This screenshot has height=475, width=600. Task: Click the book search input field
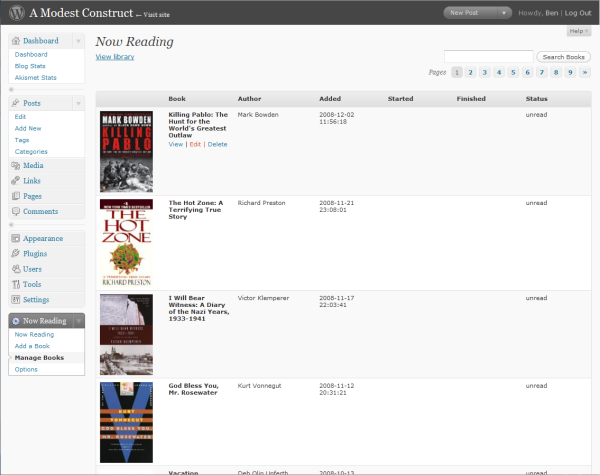488,57
